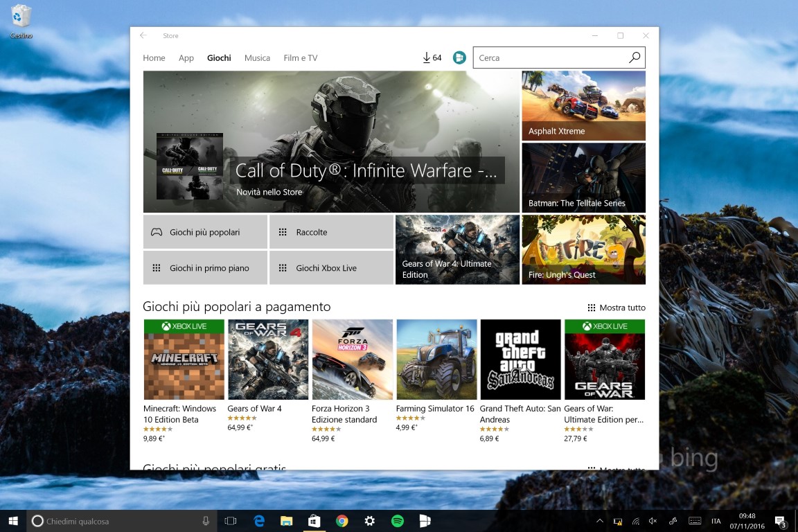This screenshot has height=532, width=798.
Task: Select the Giochi tab
Action: pyautogui.click(x=219, y=58)
